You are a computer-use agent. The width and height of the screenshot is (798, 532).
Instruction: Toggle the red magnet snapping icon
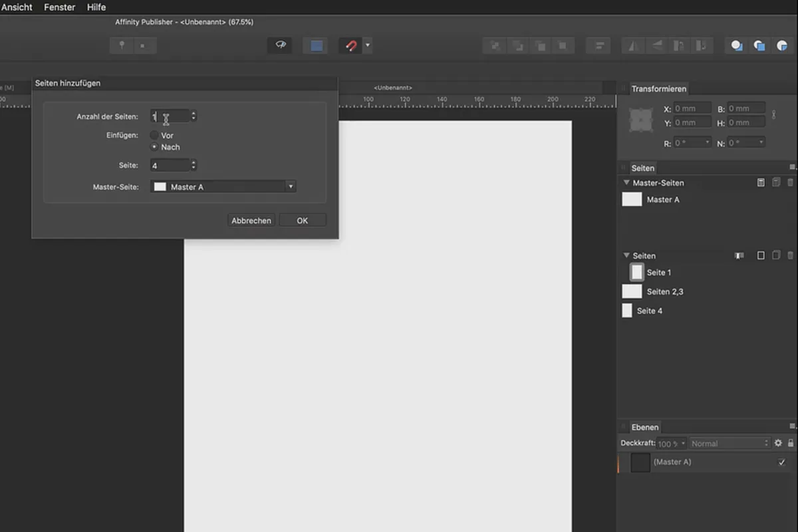[350, 46]
